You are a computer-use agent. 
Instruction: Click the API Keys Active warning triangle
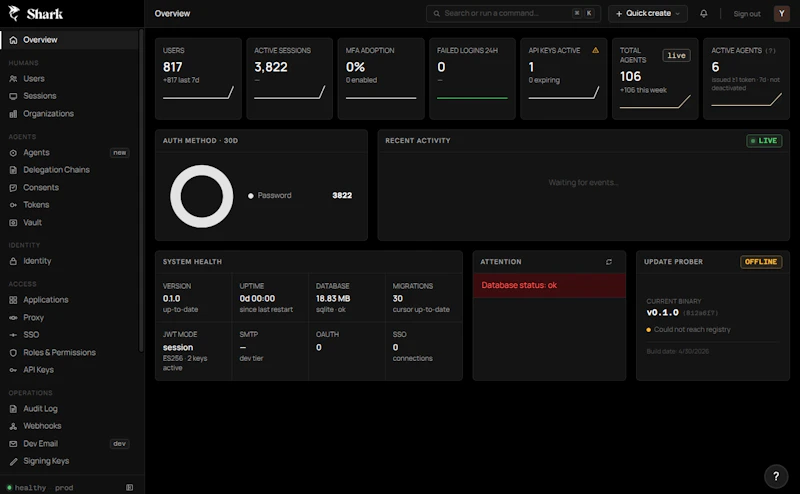[595, 50]
